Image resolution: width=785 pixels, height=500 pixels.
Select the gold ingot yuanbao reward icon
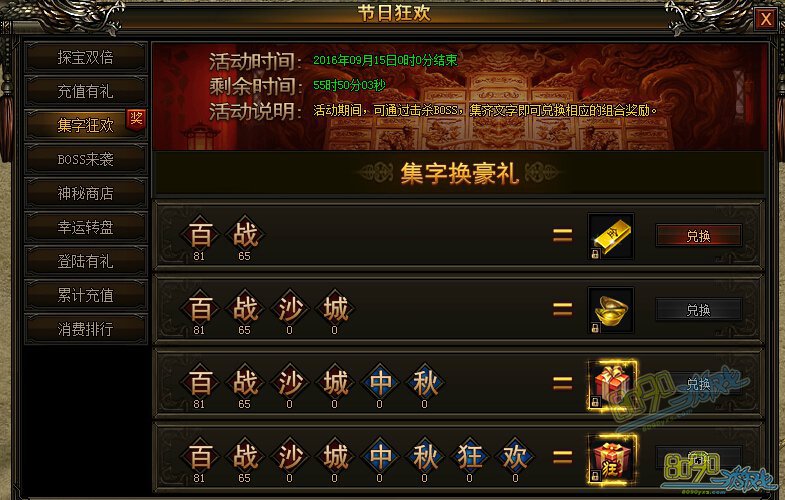tap(611, 310)
